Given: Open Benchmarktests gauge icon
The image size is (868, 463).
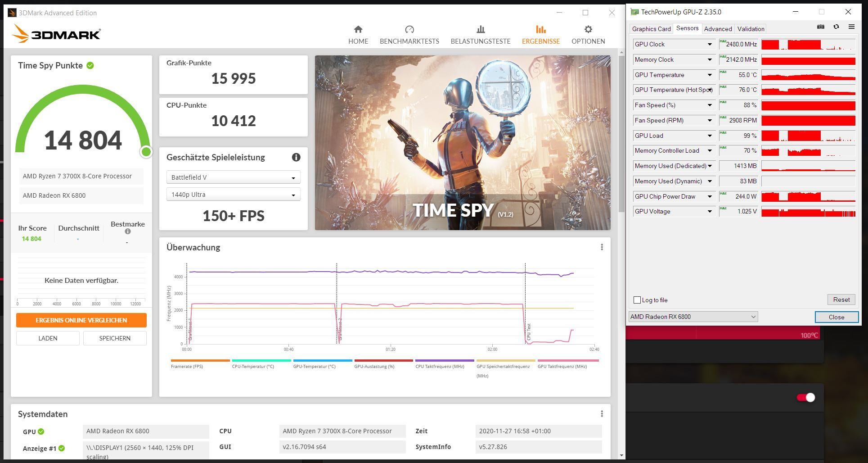Looking at the screenshot, I should (409, 29).
